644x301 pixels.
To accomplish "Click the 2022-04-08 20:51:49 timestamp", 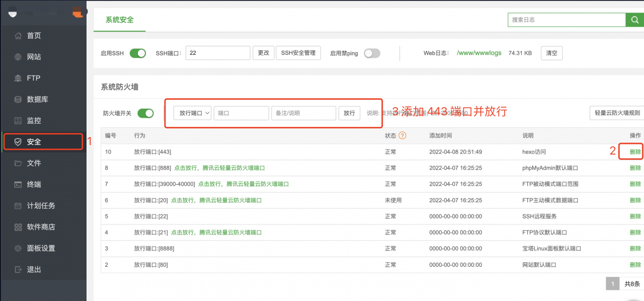I will [x=455, y=152].
